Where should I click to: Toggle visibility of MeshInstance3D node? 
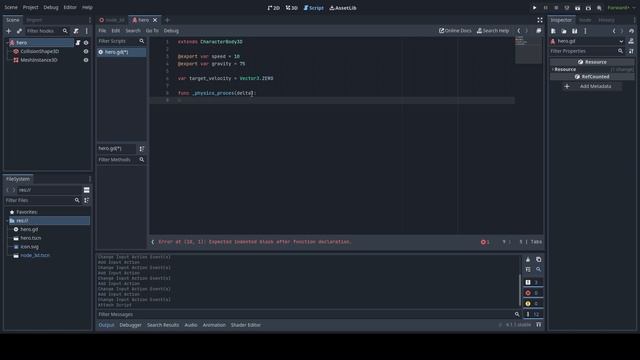click(86, 60)
